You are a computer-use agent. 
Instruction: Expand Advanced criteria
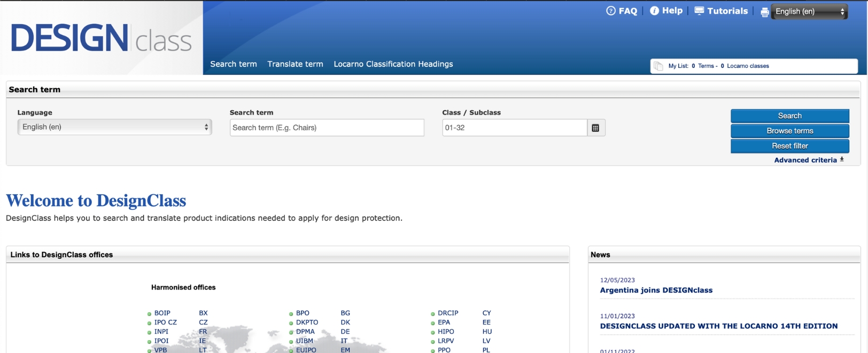(805, 160)
